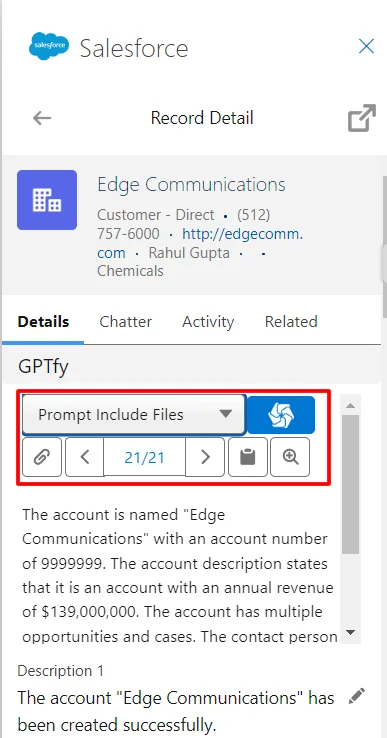Viewport: 387px width, 738px height.
Task: Open the http://edgecomm.com link
Action: coord(200,243)
